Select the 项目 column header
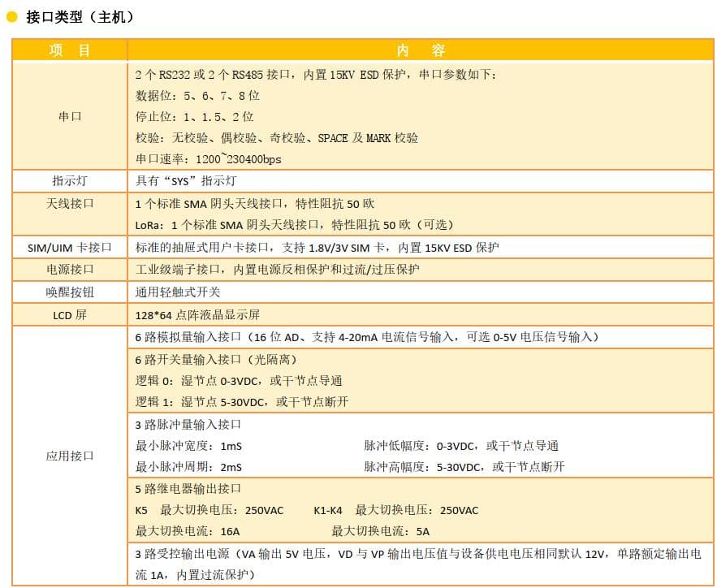This screenshot has height=588, width=717. 70,50
